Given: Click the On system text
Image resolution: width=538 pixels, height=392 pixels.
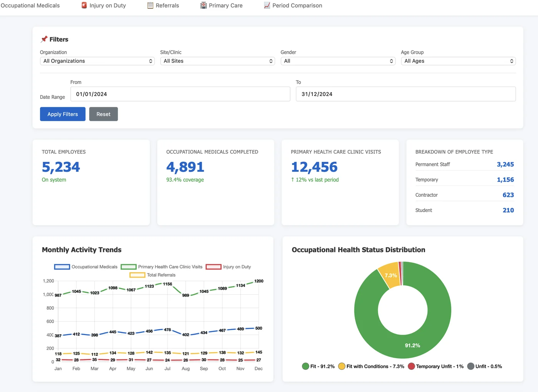Looking at the screenshot, I should (x=54, y=180).
